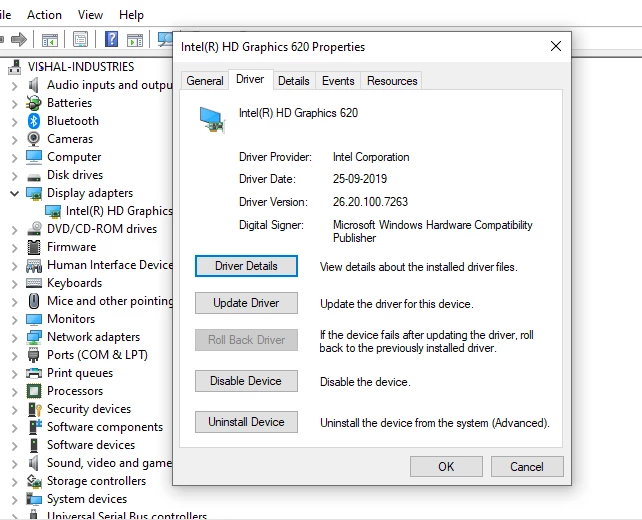Image resolution: width=642 pixels, height=520 pixels.
Task: Switch to the Events tab
Action: 338,81
